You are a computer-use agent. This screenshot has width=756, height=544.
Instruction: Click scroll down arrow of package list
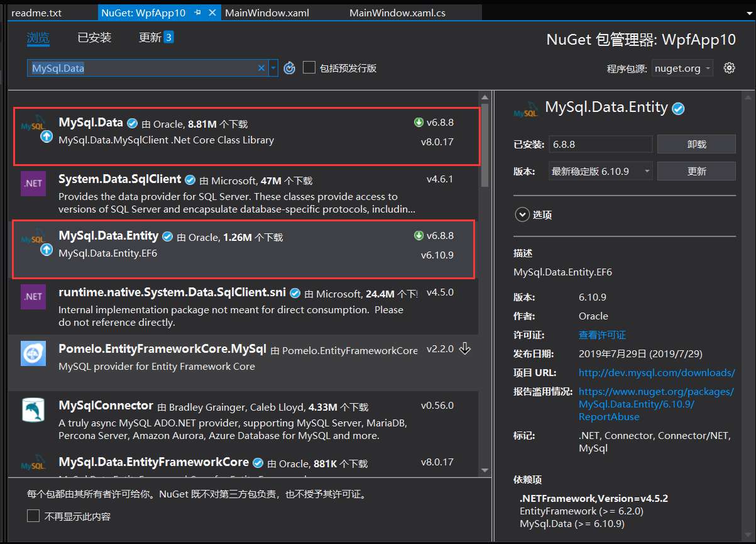click(x=485, y=469)
